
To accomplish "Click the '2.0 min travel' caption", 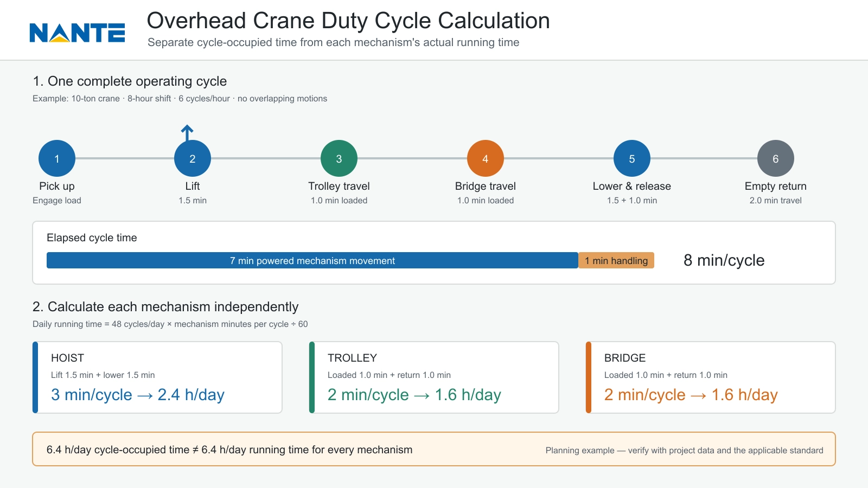I will [776, 201].
